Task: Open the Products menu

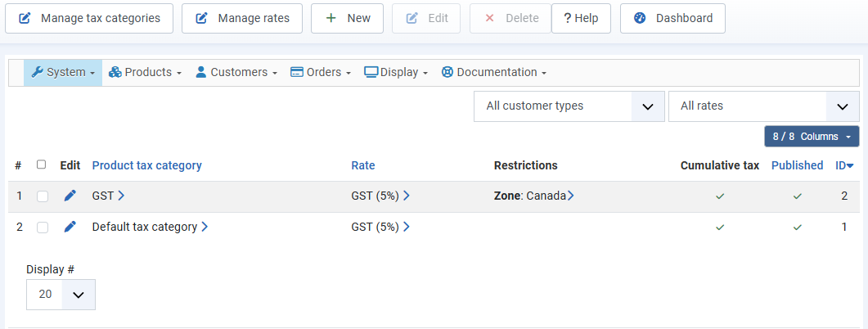Action: pos(145,72)
